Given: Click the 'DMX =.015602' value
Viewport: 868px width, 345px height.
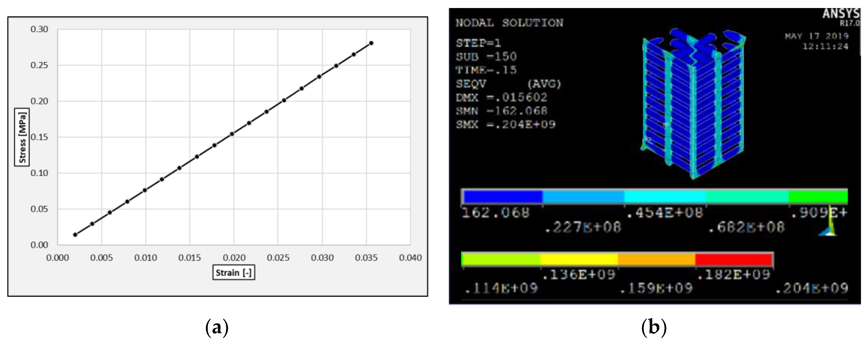Looking at the screenshot, I should [501, 97].
